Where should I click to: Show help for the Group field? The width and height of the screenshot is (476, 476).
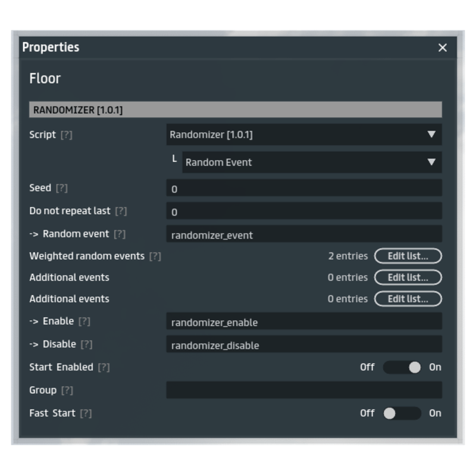click(x=67, y=390)
